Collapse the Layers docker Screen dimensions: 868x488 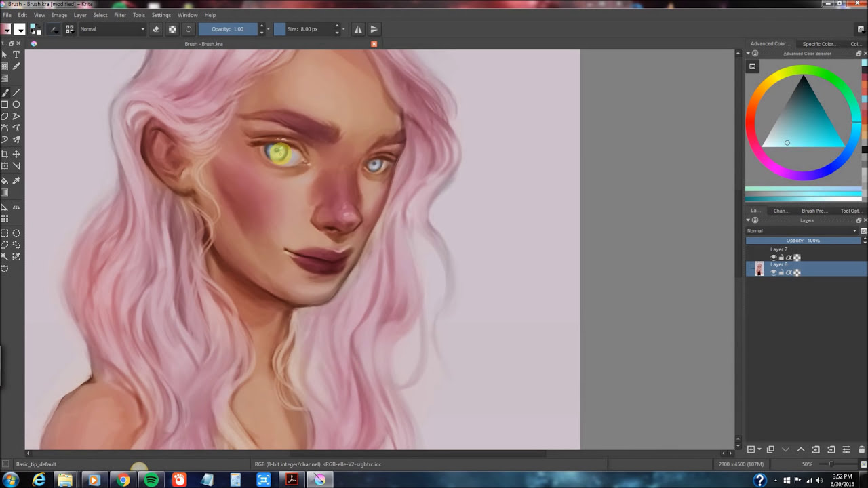(749, 220)
